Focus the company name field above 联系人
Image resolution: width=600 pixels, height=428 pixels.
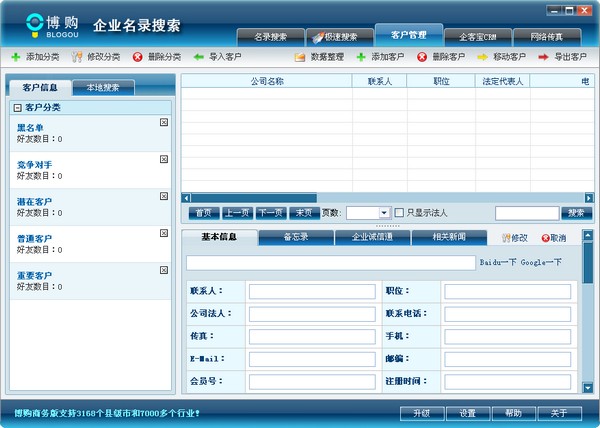pos(331,263)
